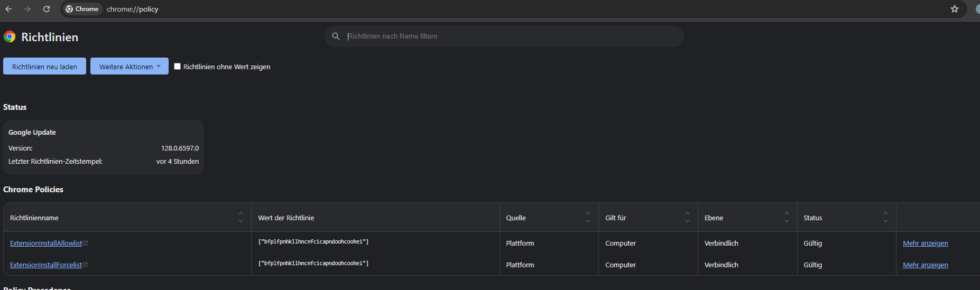The image size is (980, 290).
Task: Click the browser back arrow
Action: coord(8,9)
